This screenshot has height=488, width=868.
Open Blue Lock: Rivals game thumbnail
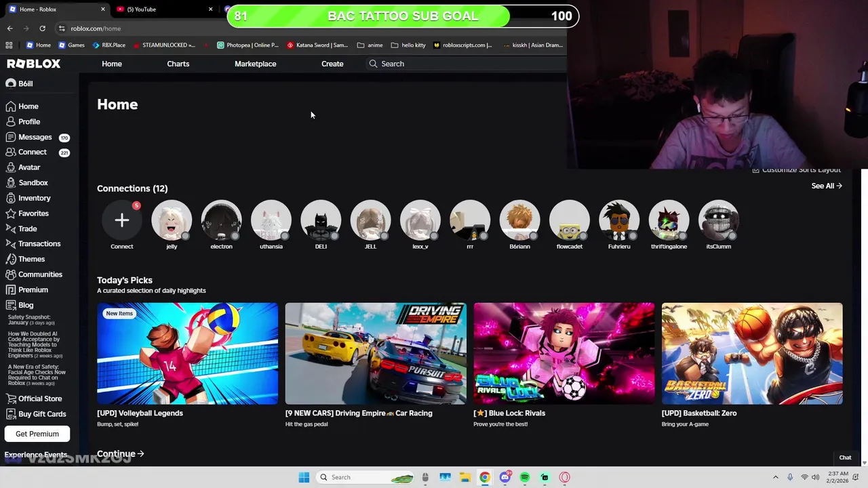(x=564, y=353)
